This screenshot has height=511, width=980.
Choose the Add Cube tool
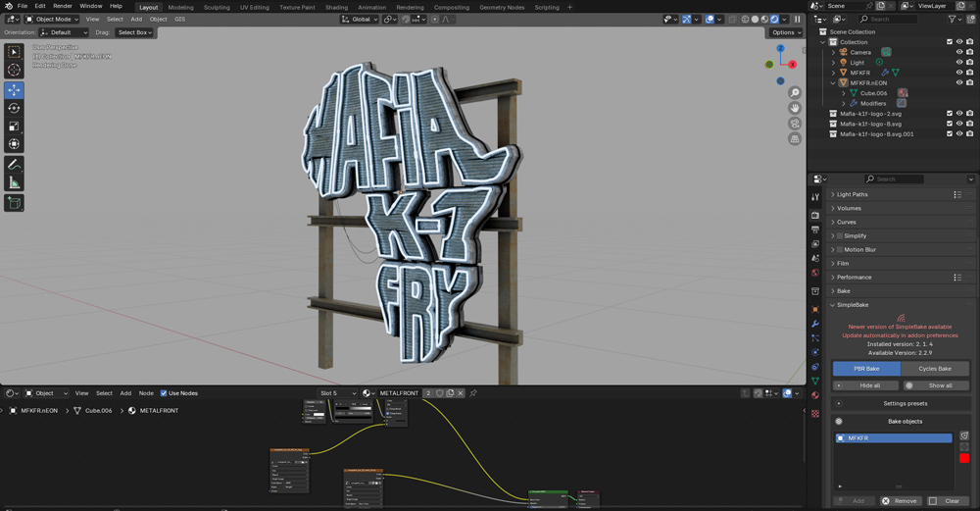pyautogui.click(x=14, y=203)
